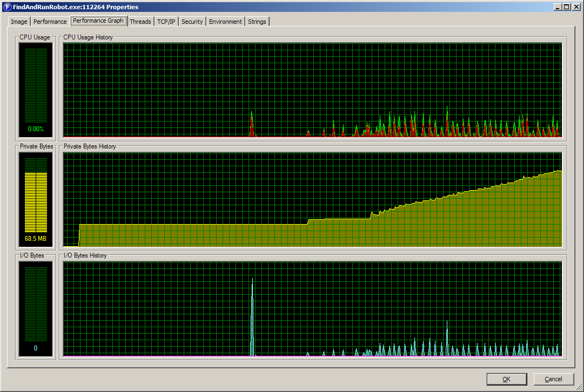Click the Cancel button
584x392 pixels.
553,379
